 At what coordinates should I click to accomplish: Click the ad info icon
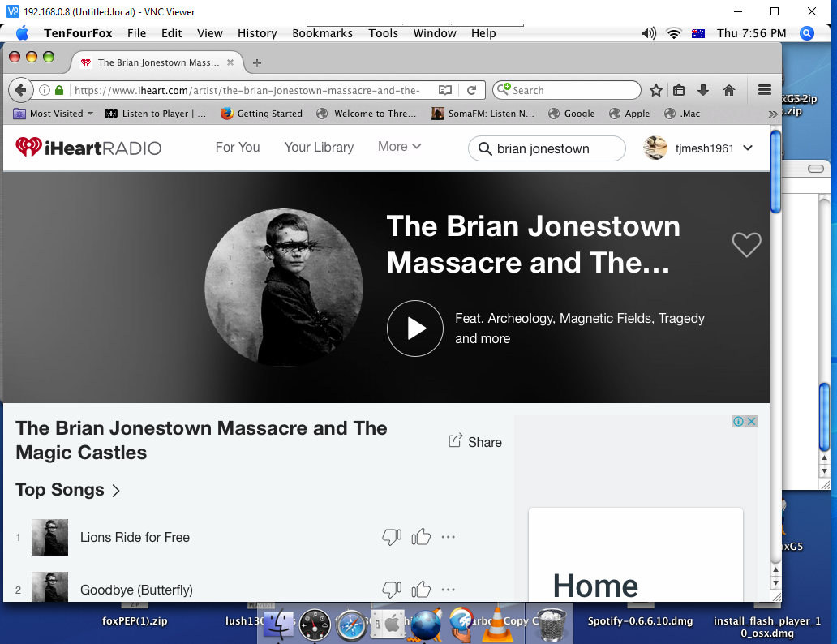pos(738,421)
